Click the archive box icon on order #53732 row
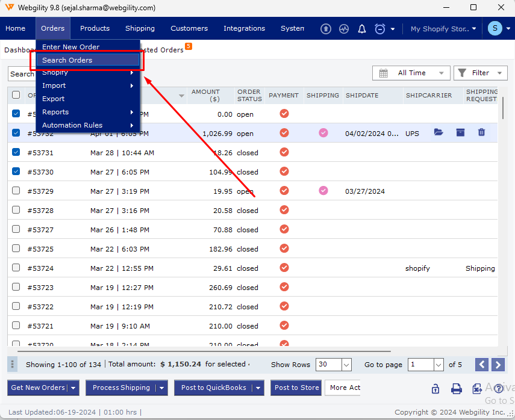This screenshot has height=420, width=515. [460, 132]
